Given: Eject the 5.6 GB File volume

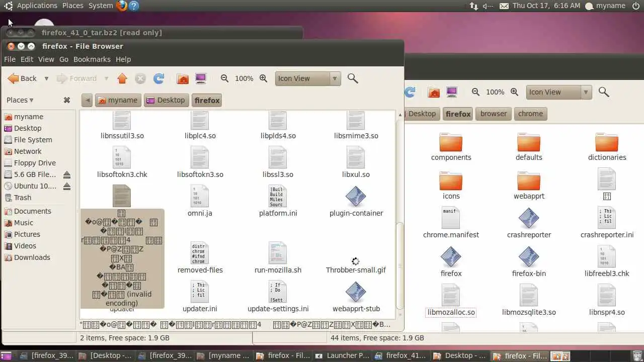Looking at the screenshot, I should pos(66,174).
